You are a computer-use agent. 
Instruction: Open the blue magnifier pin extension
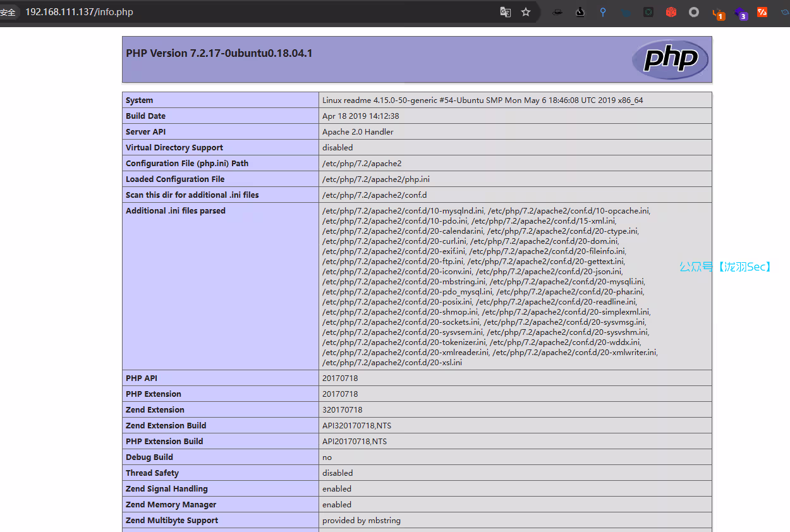click(x=603, y=12)
